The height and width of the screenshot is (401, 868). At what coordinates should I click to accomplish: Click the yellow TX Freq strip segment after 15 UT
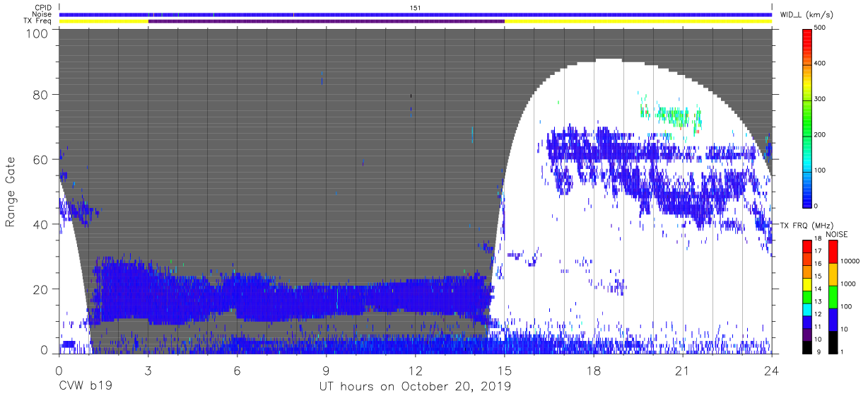click(x=638, y=21)
